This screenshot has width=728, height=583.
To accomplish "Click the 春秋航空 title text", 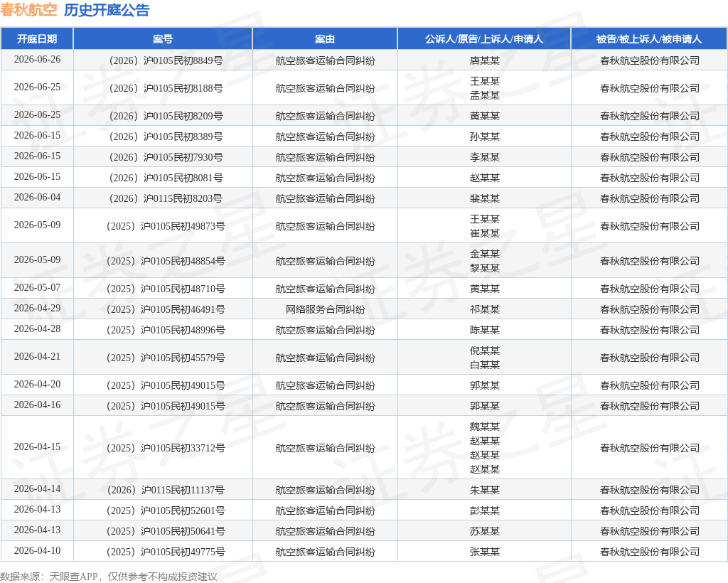I will pos(28,10).
